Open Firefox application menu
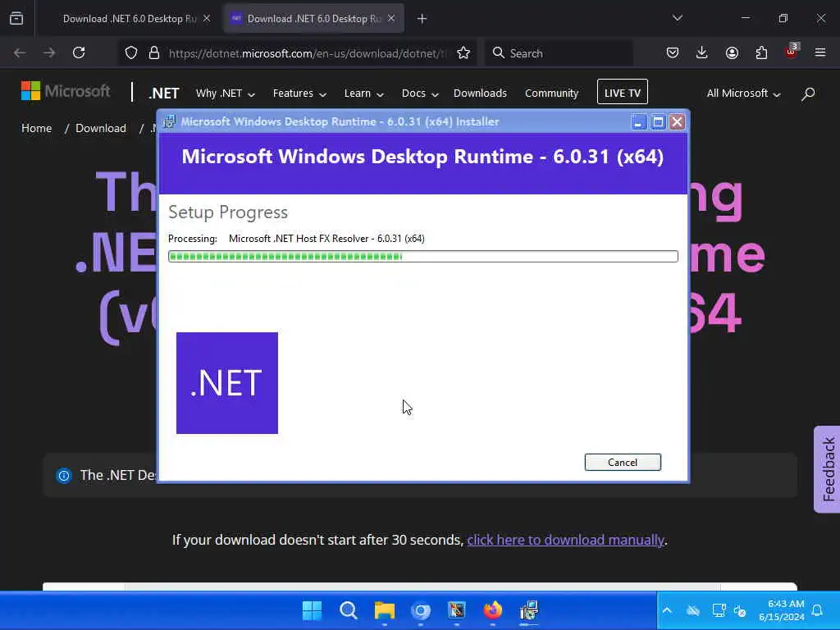 click(820, 53)
